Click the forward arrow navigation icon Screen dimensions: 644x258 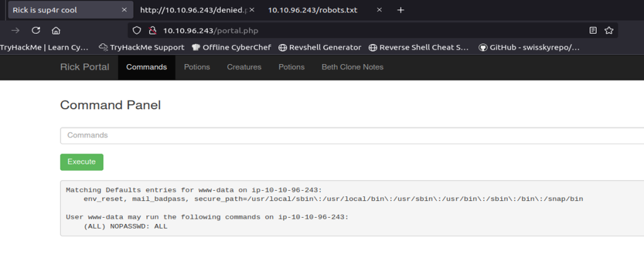16,30
